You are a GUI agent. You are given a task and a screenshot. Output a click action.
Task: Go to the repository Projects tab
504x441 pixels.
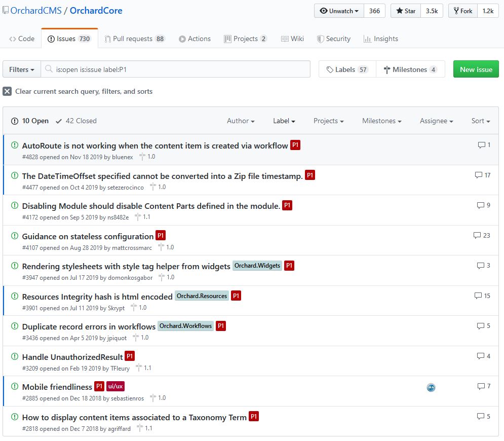click(245, 39)
